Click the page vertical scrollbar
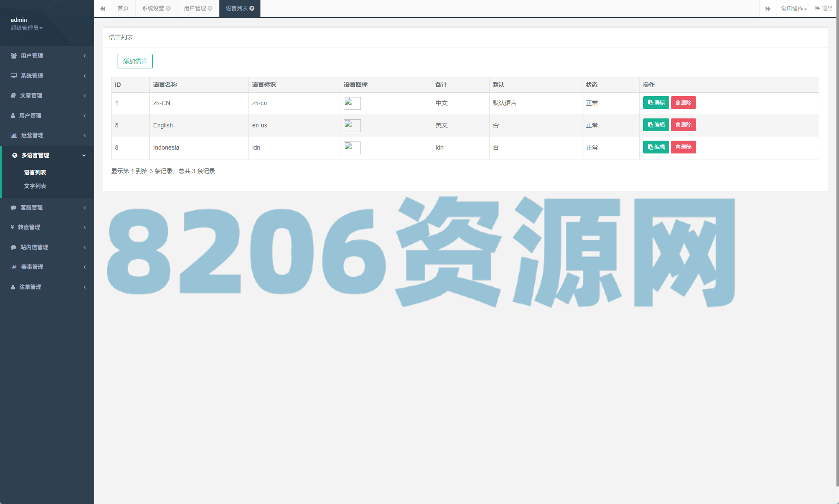The width and height of the screenshot is (839, 504). pyautogui.click(x=837, y=244)
